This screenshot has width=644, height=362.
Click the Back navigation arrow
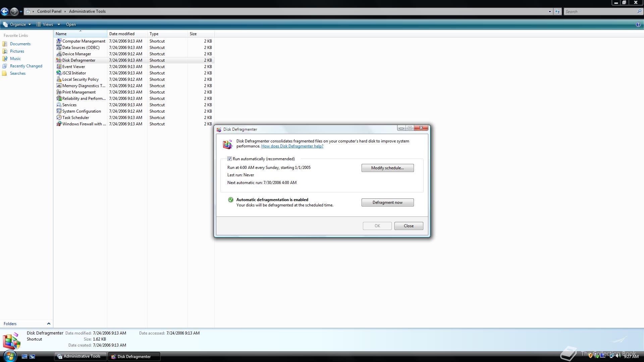[x=4, y=11]
